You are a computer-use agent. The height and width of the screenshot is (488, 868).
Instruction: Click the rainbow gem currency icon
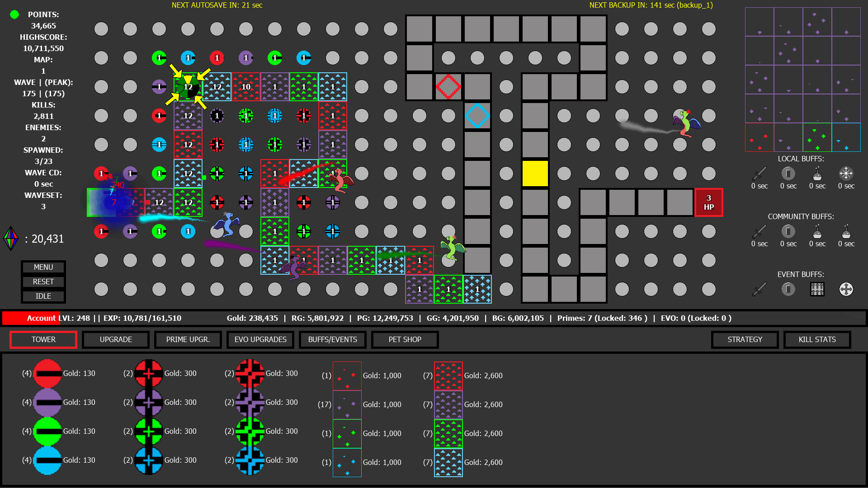coord(11,238)
